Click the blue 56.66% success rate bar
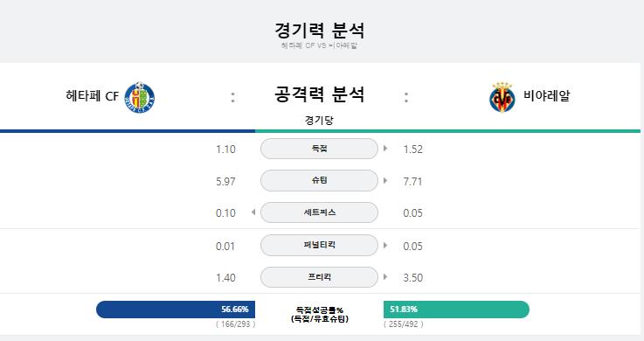644x341 pixels. [x=176, y=310]
